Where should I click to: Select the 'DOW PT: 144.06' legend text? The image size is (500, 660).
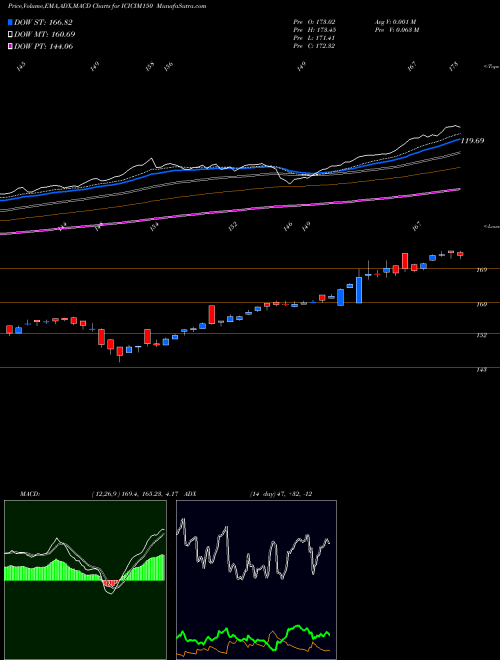pos(44,46)
